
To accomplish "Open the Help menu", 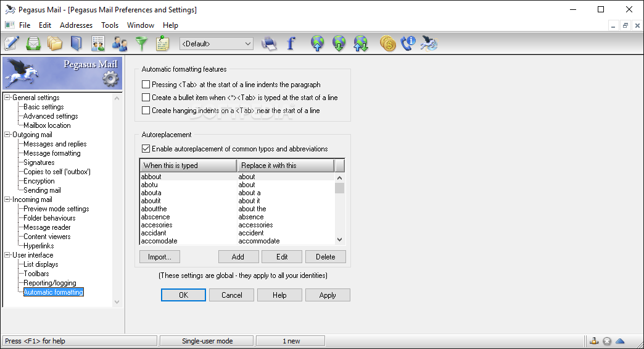I will coord(170,25).
